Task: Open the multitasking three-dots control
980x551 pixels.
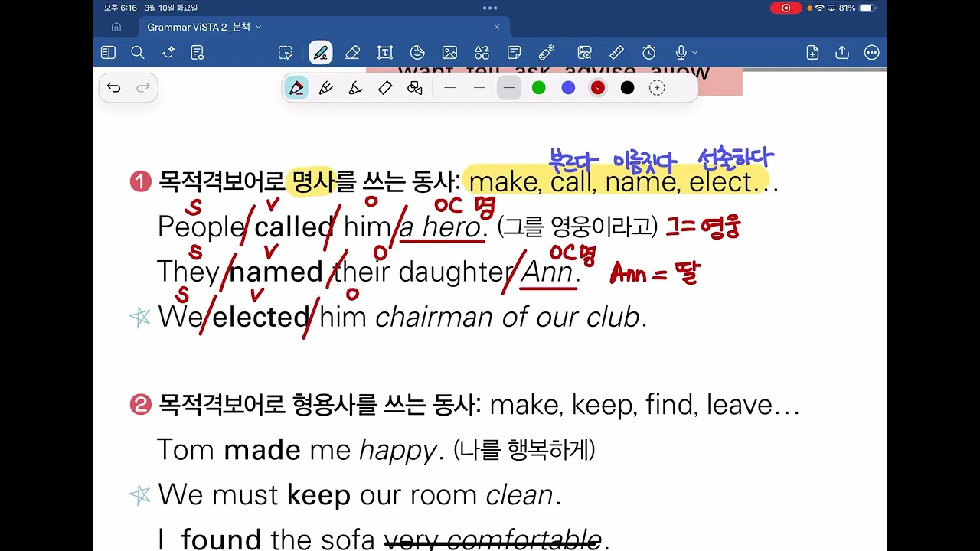Action: (490, 8)
